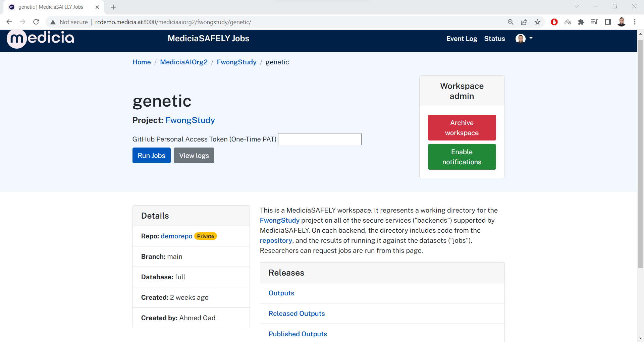Open the zoom magnifier in address bar
644x342 pixels.
(x=511, y=22)
